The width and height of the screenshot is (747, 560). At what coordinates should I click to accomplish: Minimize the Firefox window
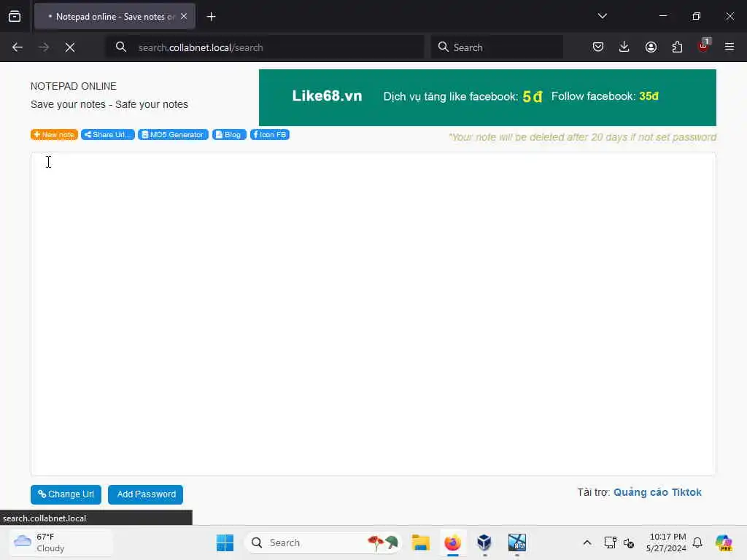(663, 16)
